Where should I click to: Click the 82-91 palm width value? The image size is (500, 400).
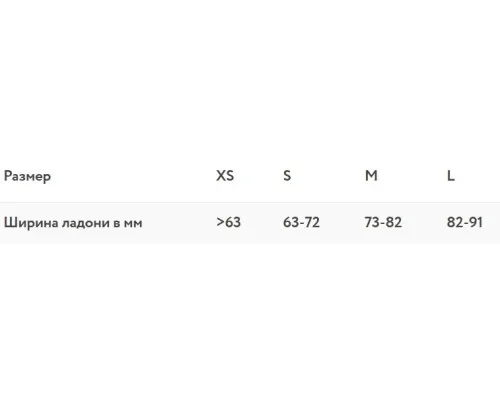pyautogui.click(x=465, y=222)
